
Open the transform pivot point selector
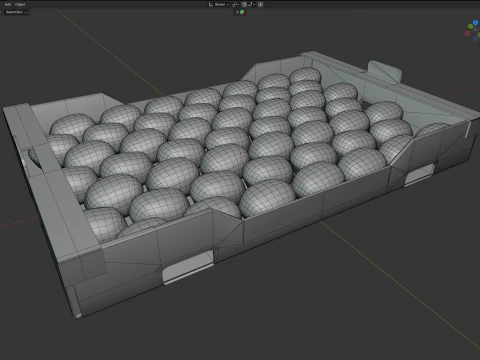point(236,4)
